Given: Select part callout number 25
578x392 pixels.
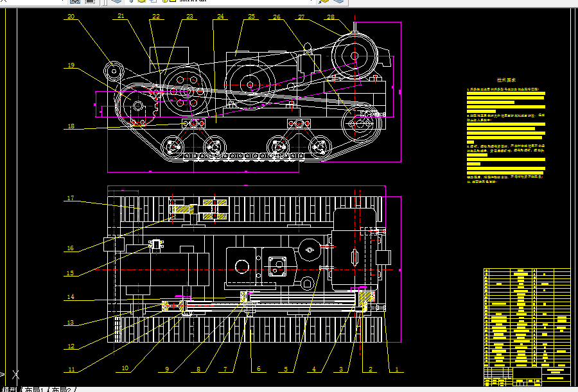Looking at the screenshot, I should [x=251, y=17].
